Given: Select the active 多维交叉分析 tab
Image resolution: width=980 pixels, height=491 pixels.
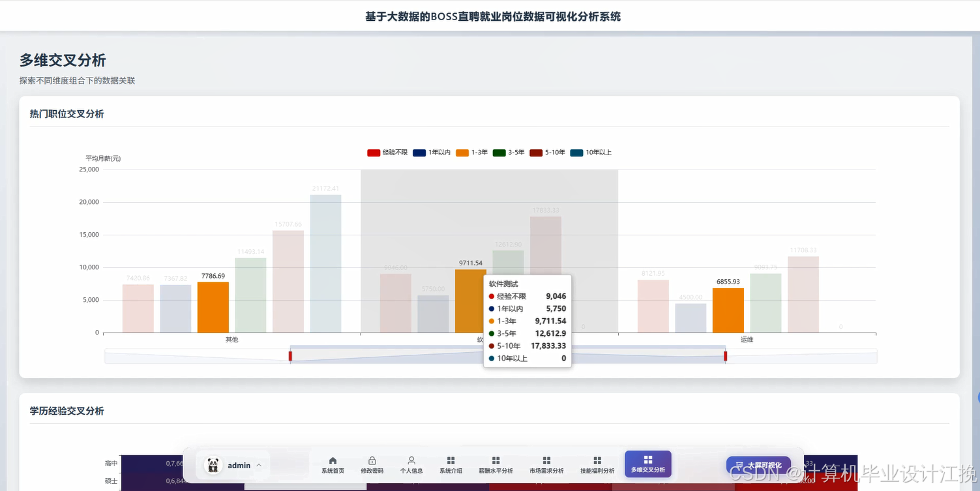Looking at the screenshot, I should 648,464.
